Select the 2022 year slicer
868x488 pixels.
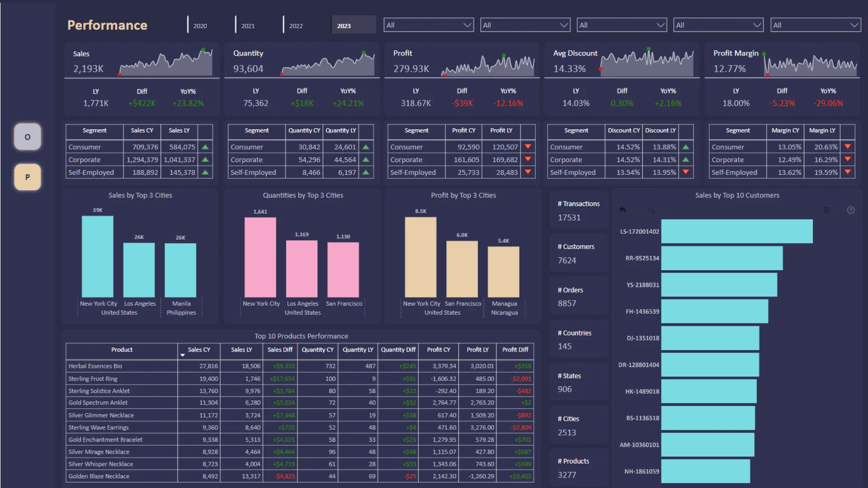pyautogui.click(x=304, y=25)
